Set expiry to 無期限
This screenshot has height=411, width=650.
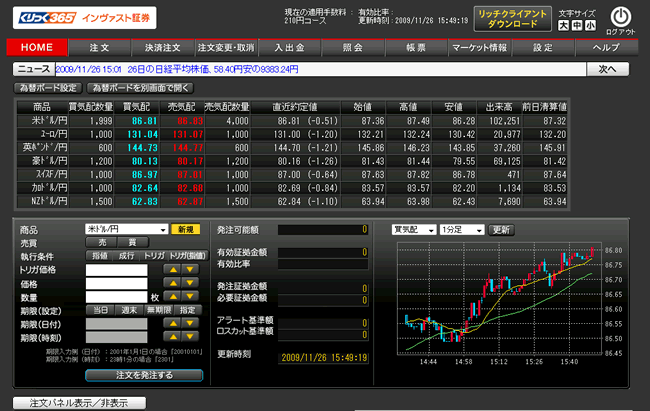(x=159, y=310)
